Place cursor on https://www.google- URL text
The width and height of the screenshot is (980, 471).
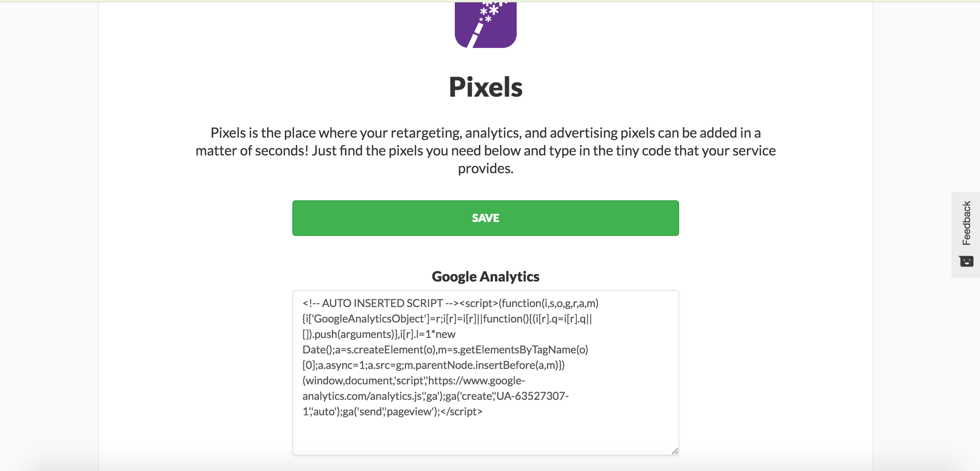point(476,381)
